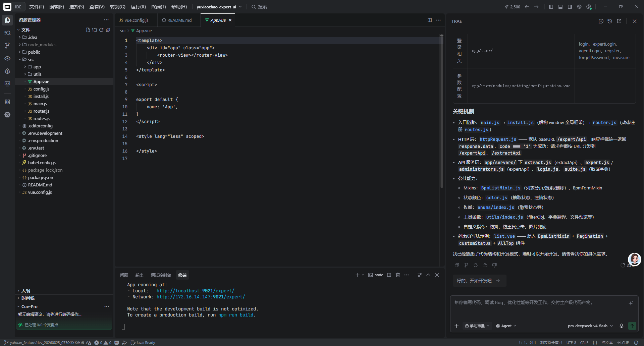Toggle the primary sidebar layout
Image resolution: width=644 pixels, height=346 pixels.
pos(551,7)
